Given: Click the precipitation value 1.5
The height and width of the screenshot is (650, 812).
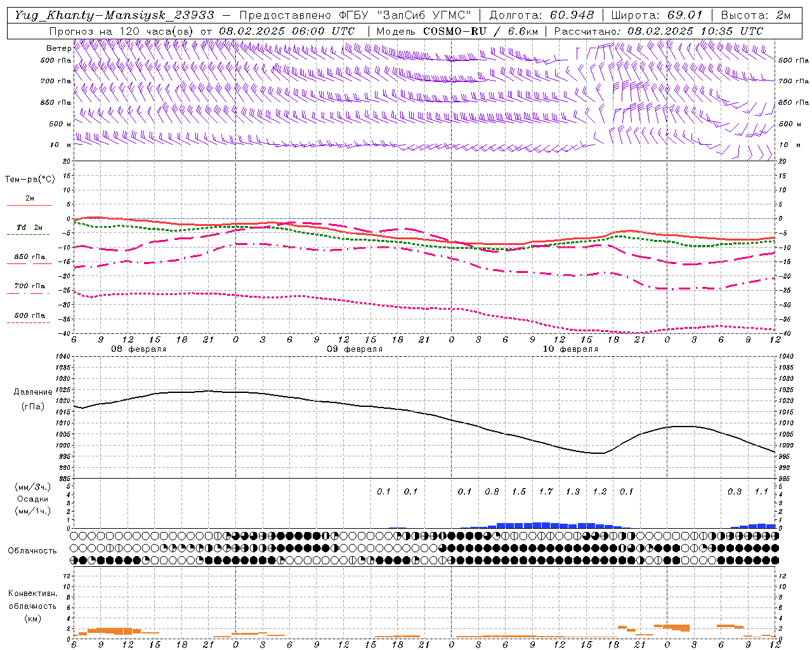Looking at the screenshot, I should point(519,491).
